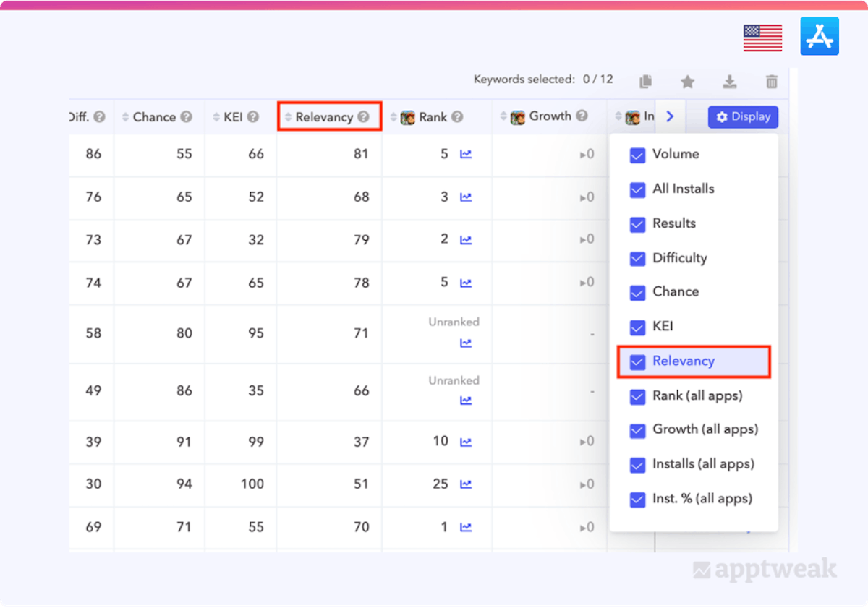
Task: Select the All Installs menu option
Action: point(683,189)
